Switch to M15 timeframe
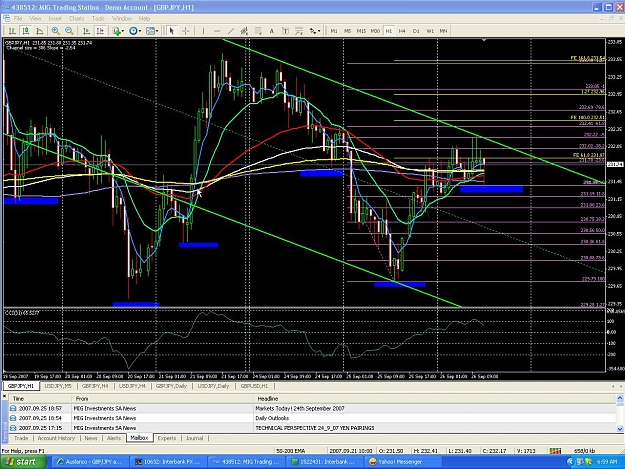This screenshot has width=625, height=469. pos(361,31)
